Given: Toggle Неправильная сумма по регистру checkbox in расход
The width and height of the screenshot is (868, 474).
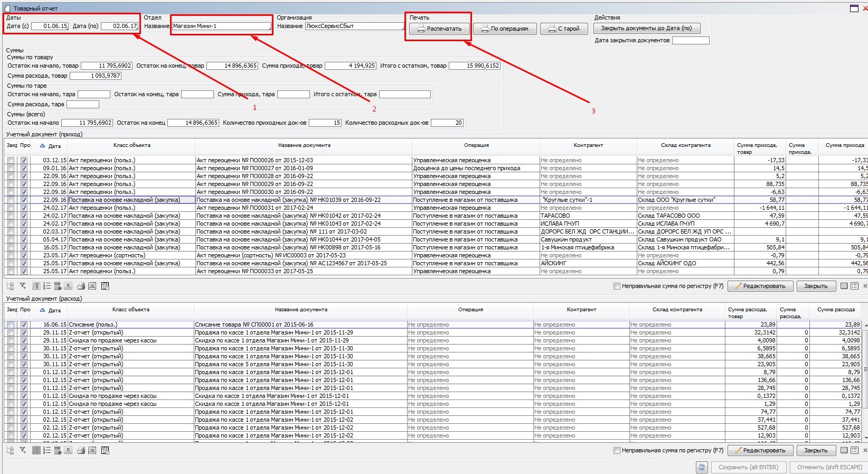Looking at the screenshot, I should click(x=617, y=450).
